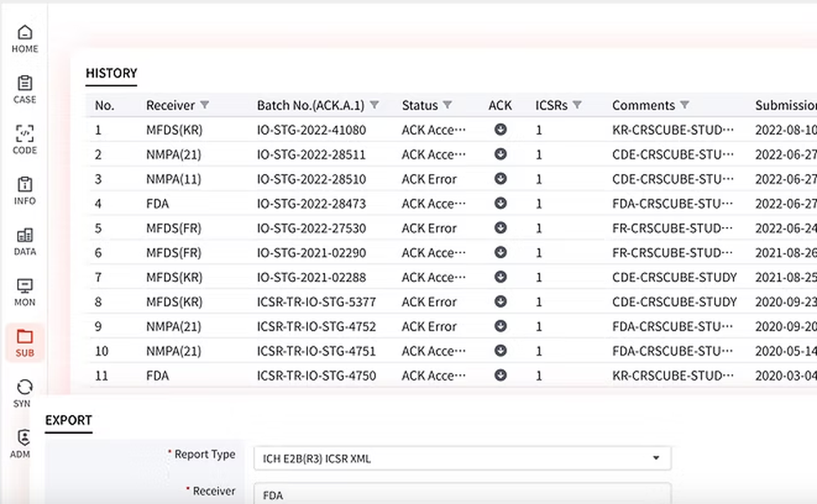Viewport: 817px width, 504px height.
Task: Download ACK for batch IO-STG-2022-41080
Action: point(500,130)
